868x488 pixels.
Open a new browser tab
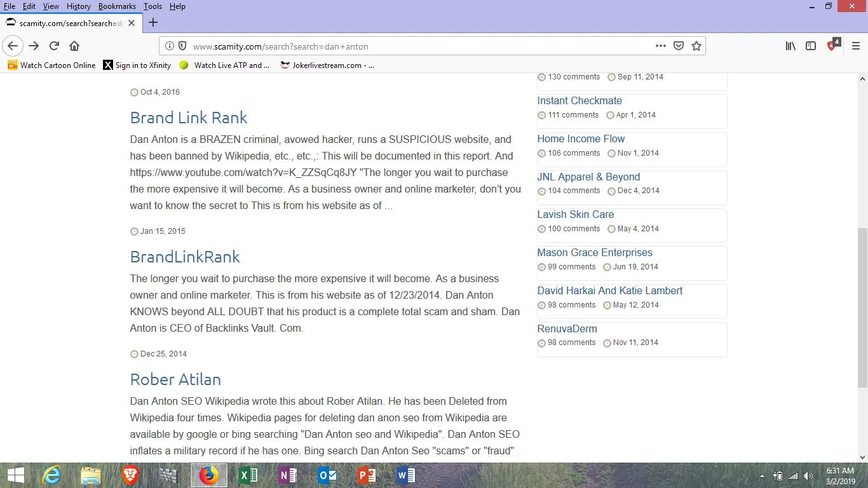(153, 23)
